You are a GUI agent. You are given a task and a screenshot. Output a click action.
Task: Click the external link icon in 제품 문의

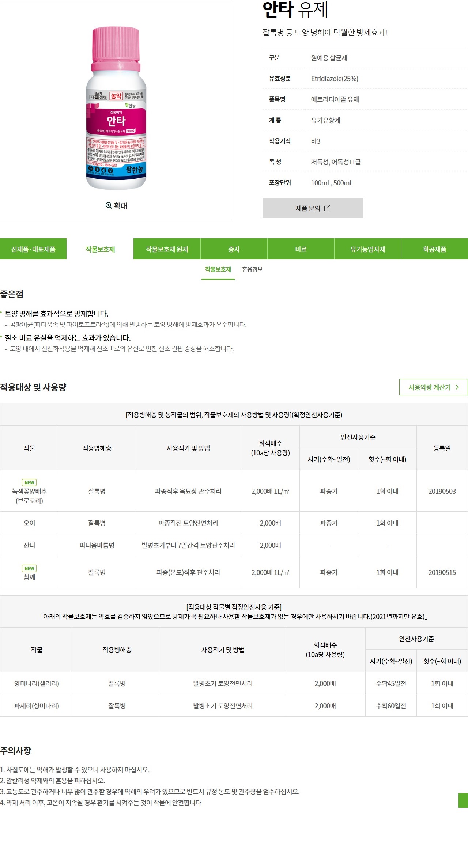(x=327, y=208)
